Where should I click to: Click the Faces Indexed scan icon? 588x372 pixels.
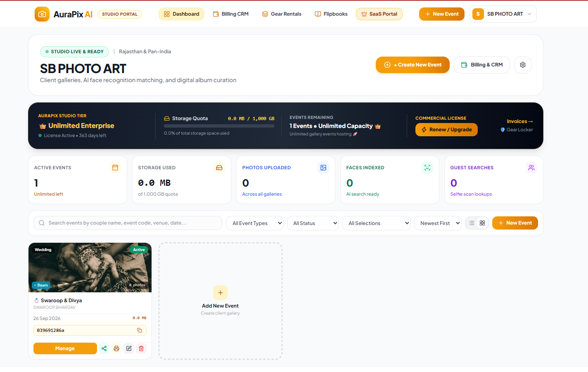(x=427, y=168)
